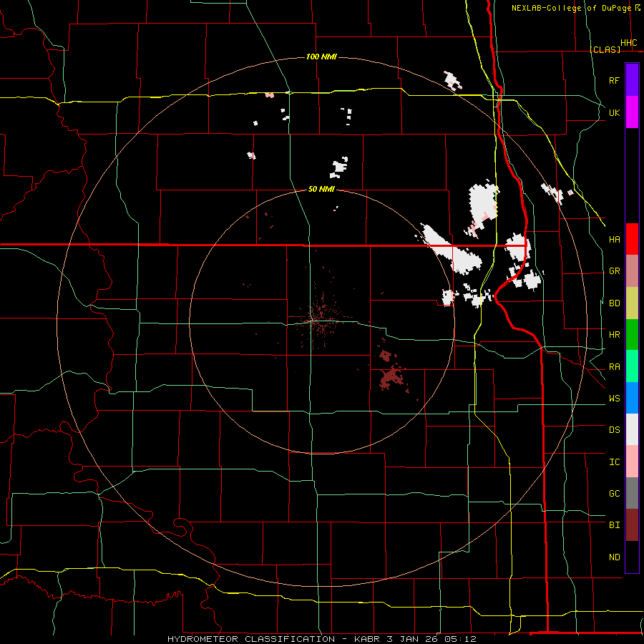Click the '100 NMI' range ring label
The width and height of the screenshot is (644, 644).
tap(321, 57)
